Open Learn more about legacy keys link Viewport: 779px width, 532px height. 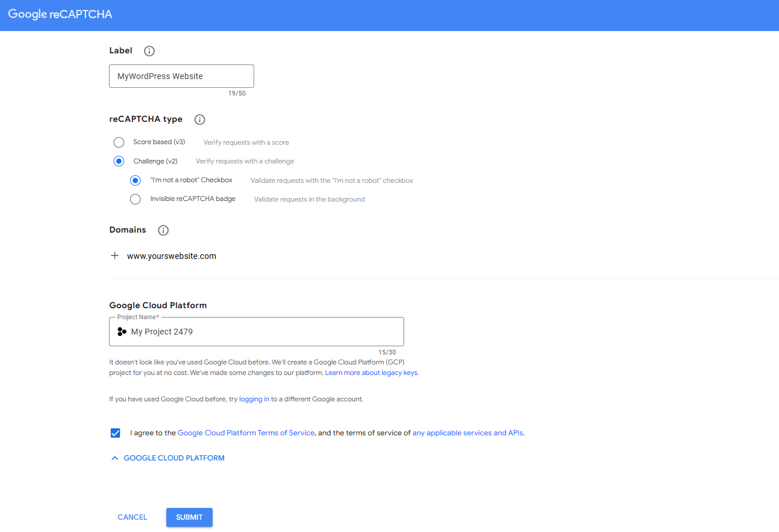(x=371, y=373)
